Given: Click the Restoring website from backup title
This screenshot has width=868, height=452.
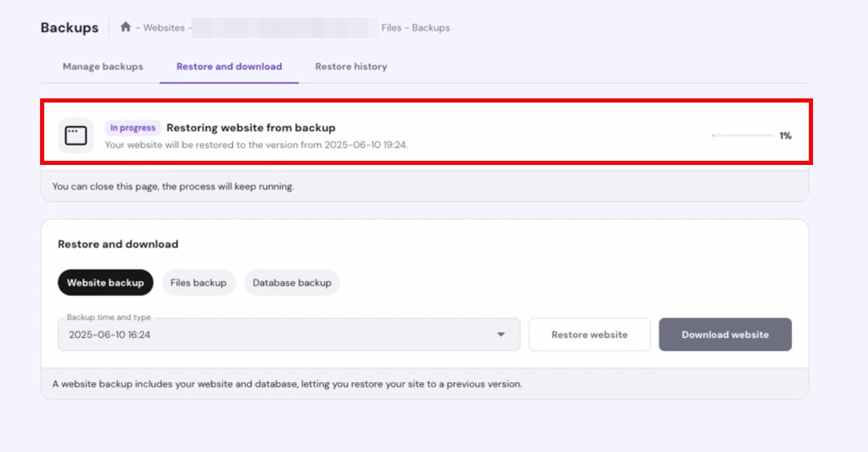Looking at the screenshot, I should click(x=251, y=128).
